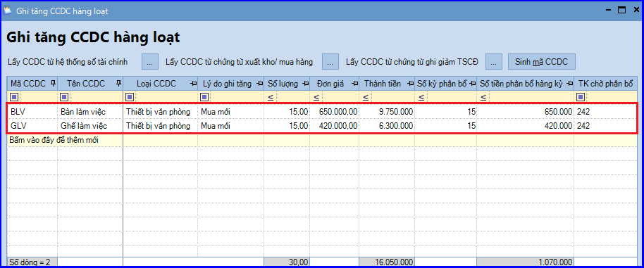Screen dimensions: 644x268
Task: Select account 242 in BLV row
Action: pos(606,111)
